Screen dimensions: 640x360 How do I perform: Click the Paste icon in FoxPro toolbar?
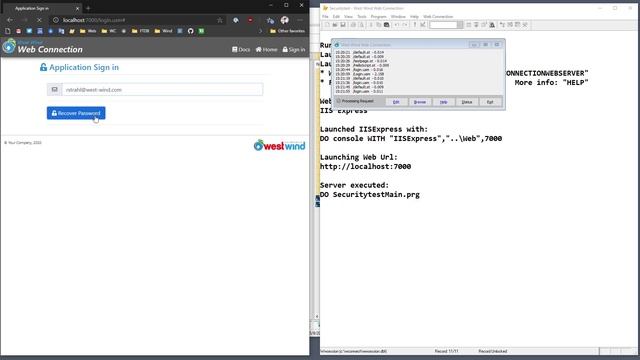pyautogui.click(x=386, y=25)
